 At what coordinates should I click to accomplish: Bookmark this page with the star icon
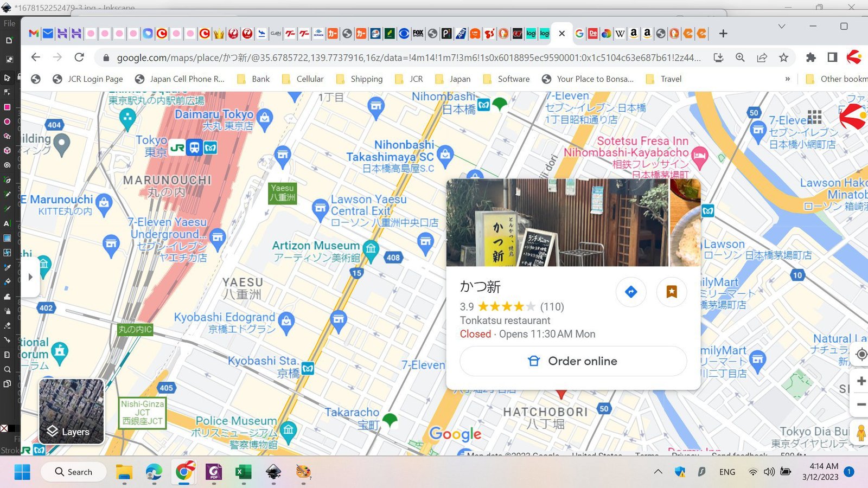(x=783, y=57)
